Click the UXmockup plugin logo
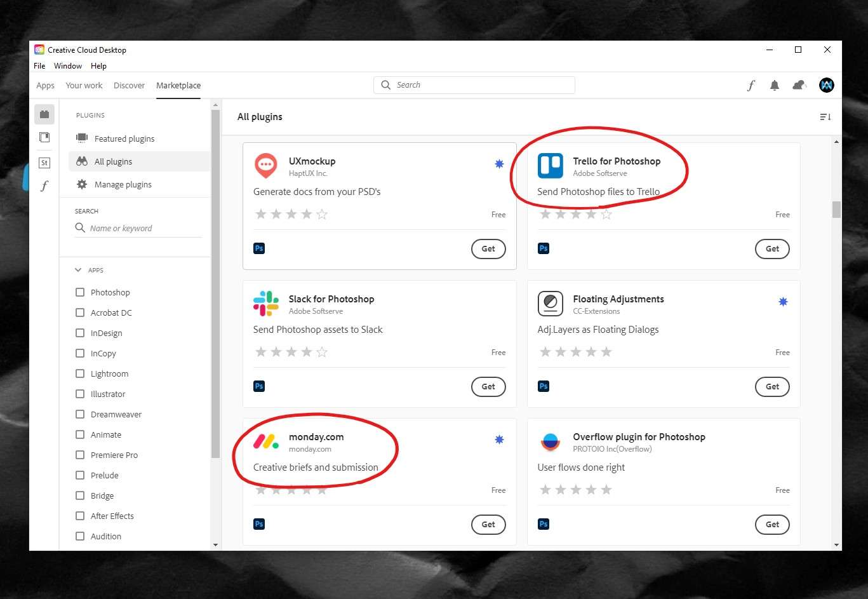Screen dimensions: 868x599 click(x=265, y=166)
